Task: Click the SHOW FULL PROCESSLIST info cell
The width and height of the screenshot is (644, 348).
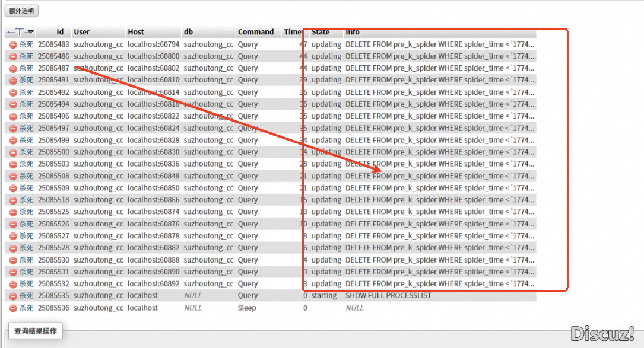Action: click(x=389, y=296)
